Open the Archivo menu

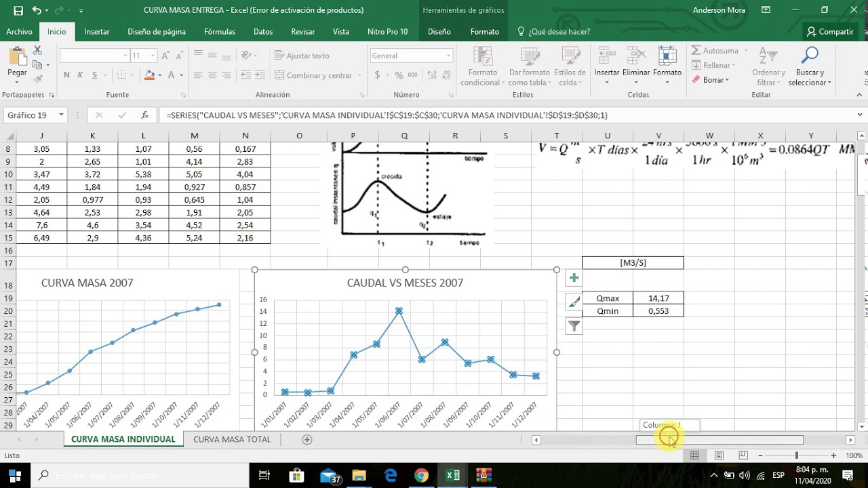click(20, 32)
